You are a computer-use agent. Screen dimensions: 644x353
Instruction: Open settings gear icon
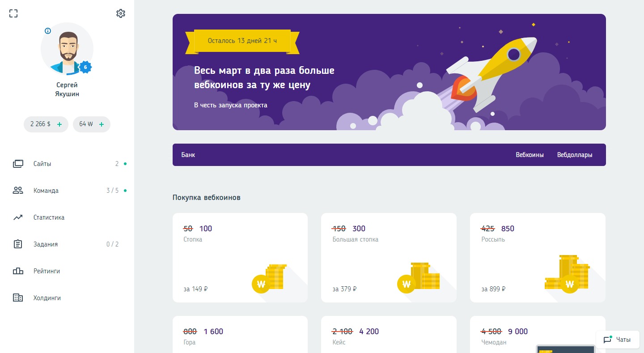(x=121, y=13)
